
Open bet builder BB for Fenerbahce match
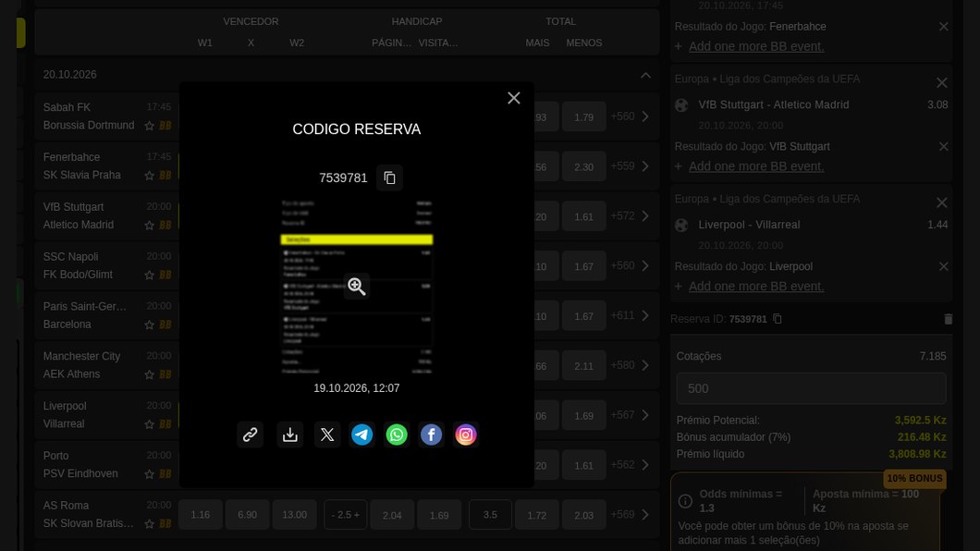pos(165,176)
